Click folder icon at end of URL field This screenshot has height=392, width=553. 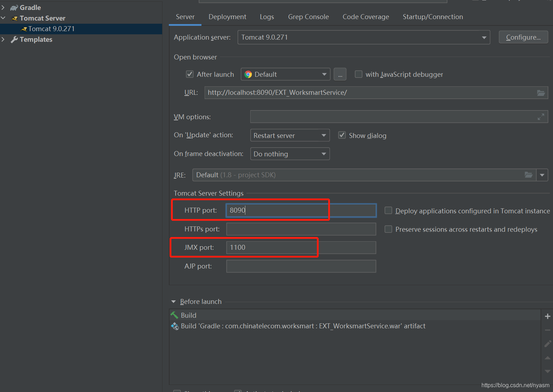pyautogui.click(x=541, y=93)
